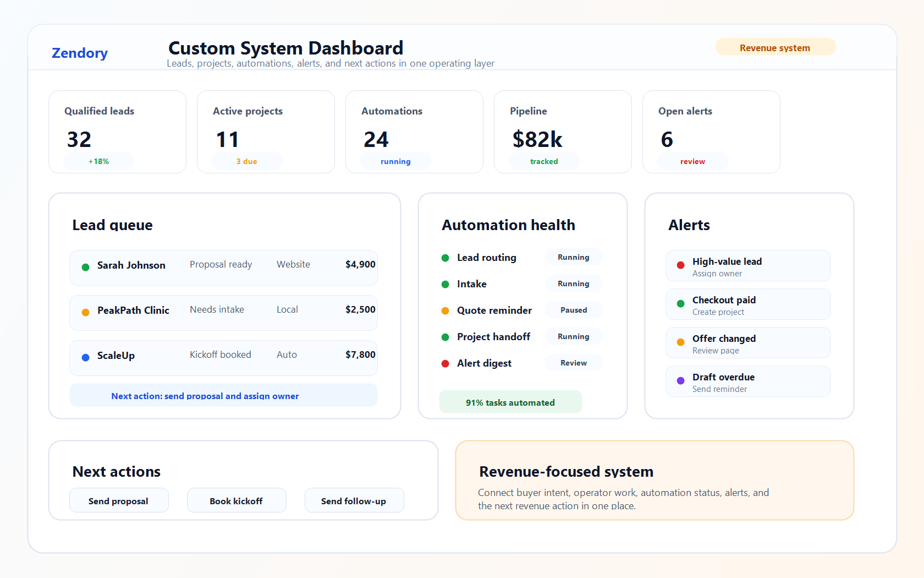
Task: Click the running badge under Automations
Action: coord(395,161)
